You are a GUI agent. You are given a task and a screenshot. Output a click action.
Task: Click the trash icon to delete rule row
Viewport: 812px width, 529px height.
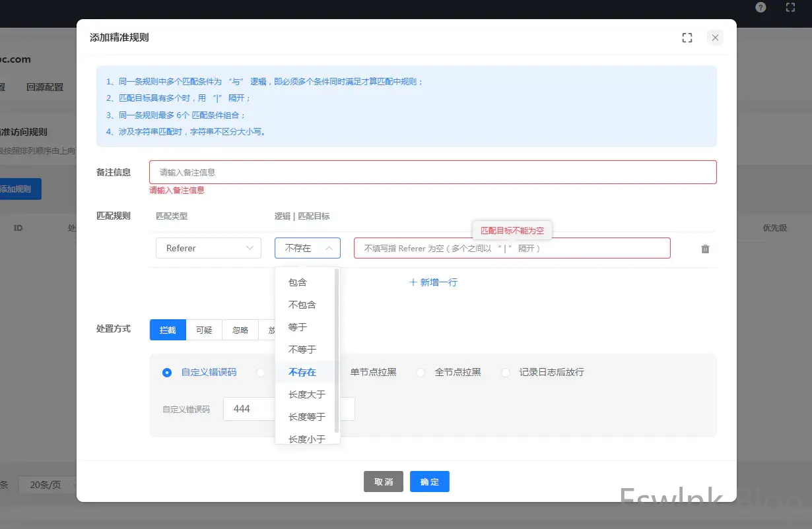coord(705,249)
